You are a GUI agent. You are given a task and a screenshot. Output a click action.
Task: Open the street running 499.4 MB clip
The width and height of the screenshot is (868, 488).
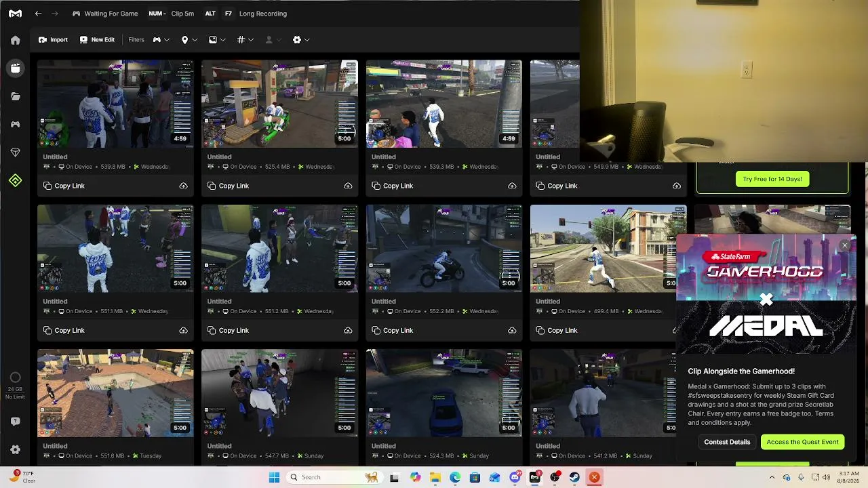[x=608, y=249]
